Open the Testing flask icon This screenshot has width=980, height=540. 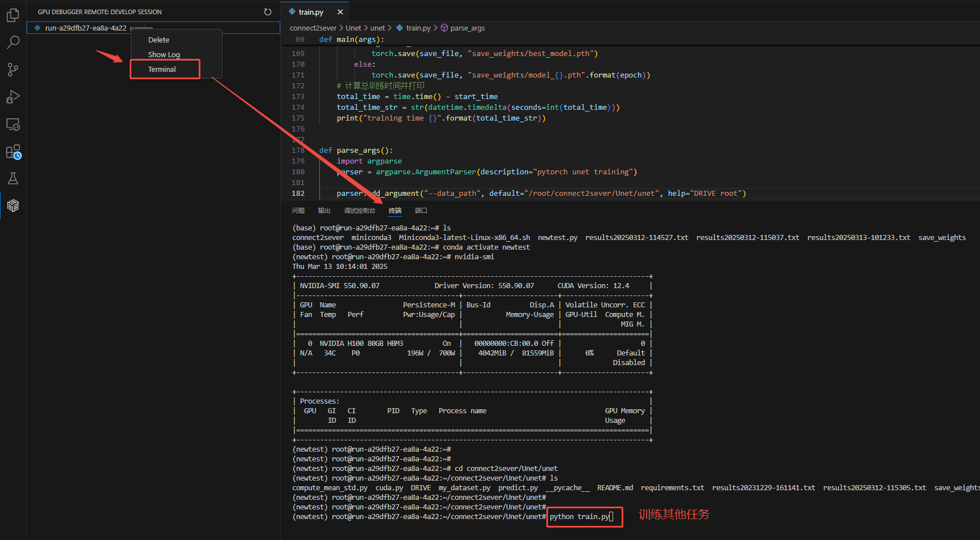pos(12,179)
